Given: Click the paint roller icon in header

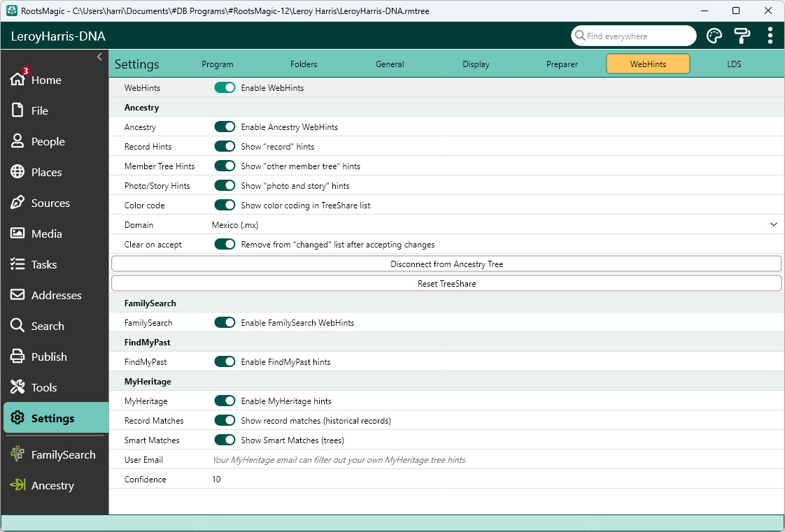Looking at the screenshot, I should point(742,36).
